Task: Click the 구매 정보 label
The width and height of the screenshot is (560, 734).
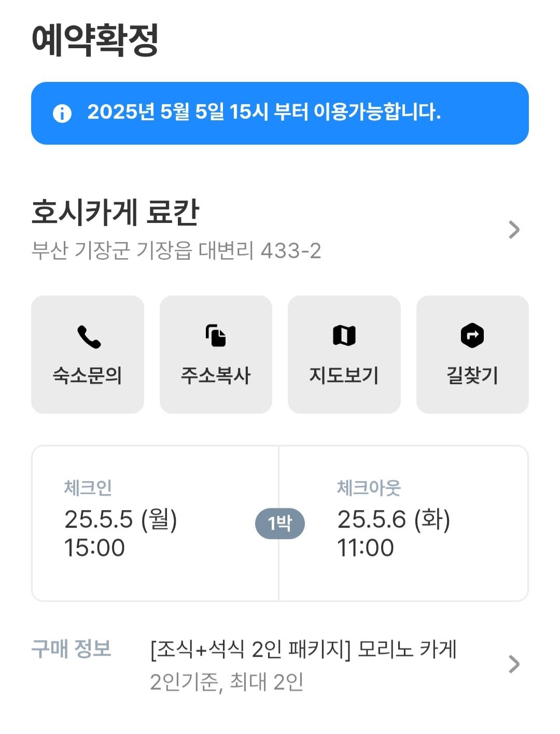Action: coord(72,649)
